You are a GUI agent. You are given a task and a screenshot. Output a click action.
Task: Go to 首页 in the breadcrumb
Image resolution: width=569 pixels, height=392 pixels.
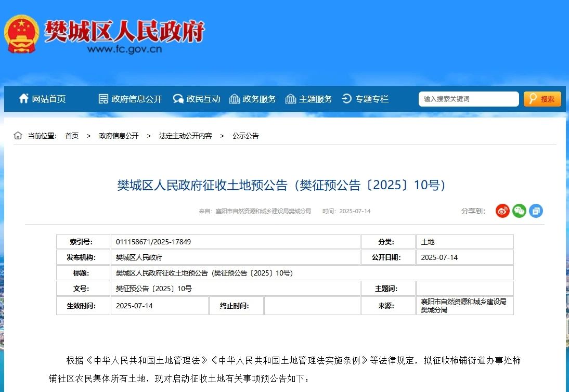[x=72, y=136]
